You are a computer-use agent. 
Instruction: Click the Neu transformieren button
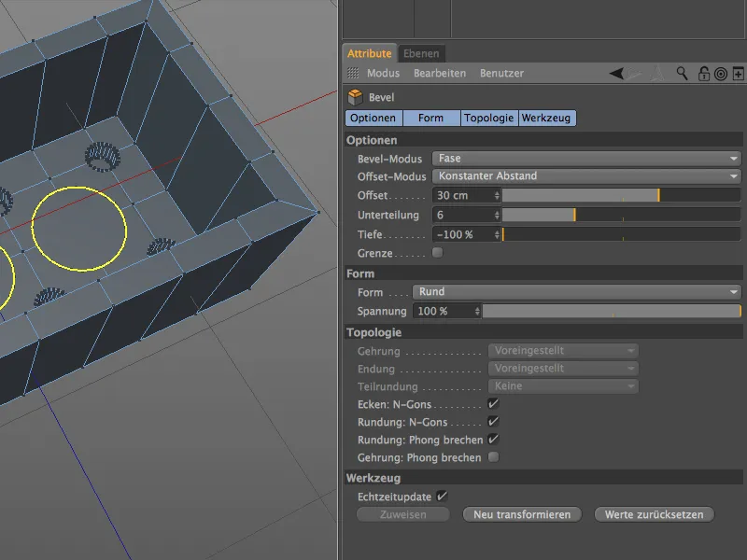tap(522, 514)
